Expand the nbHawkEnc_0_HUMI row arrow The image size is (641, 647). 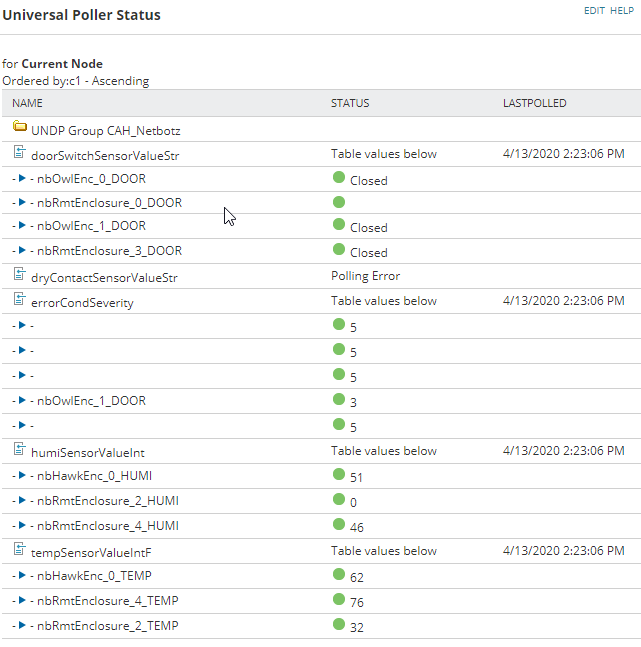click(x=22, y=475)
